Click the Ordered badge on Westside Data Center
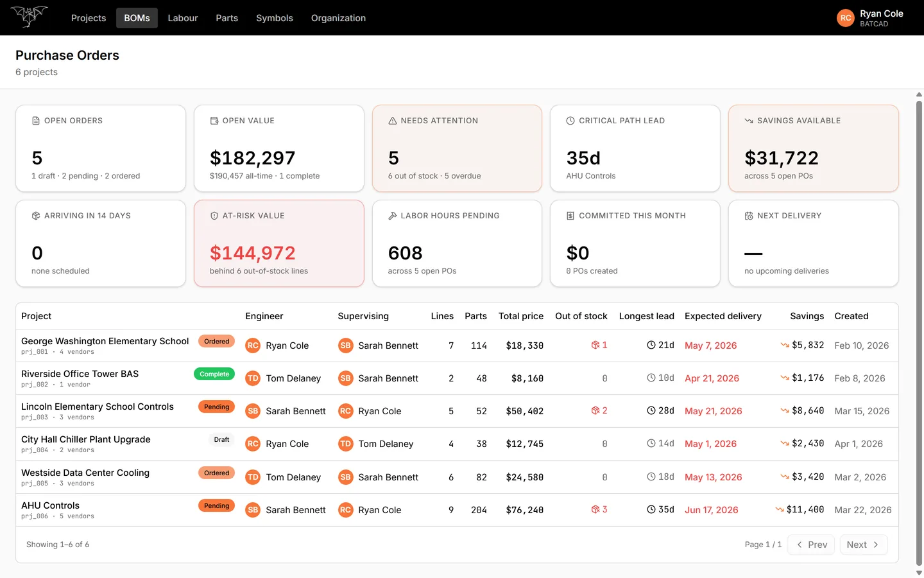924x578 pixels. 217,473
